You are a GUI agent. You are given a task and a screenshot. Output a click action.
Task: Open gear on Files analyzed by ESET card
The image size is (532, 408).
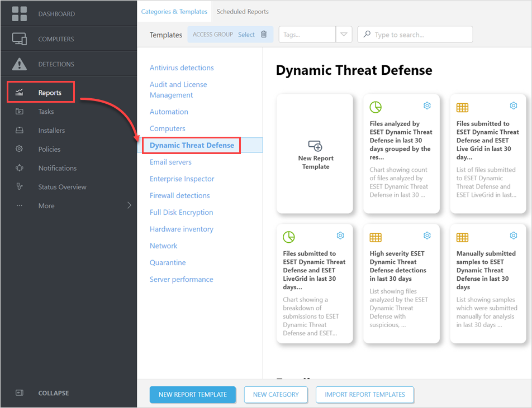tap(427, 105)
